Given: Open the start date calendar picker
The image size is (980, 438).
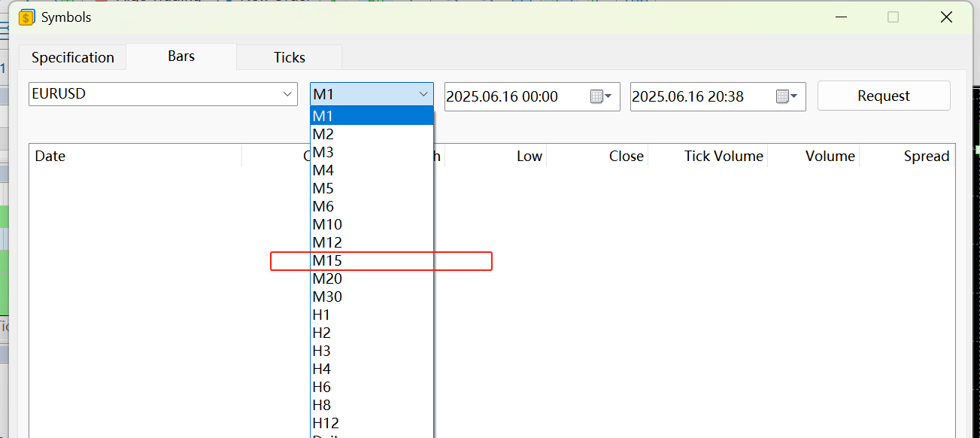Looking at the screenshot, I should click(x=601, y=96).
